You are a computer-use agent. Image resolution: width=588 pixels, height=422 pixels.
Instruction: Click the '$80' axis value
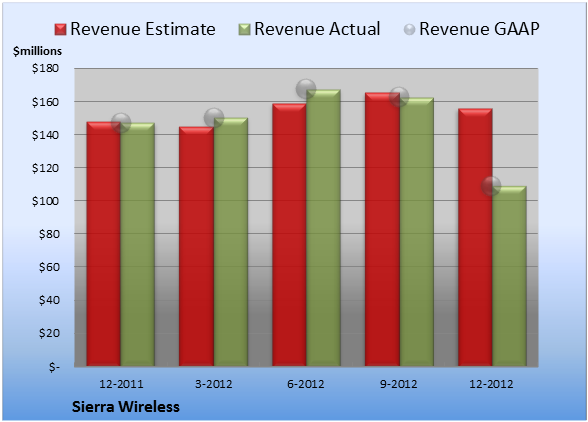49,234
